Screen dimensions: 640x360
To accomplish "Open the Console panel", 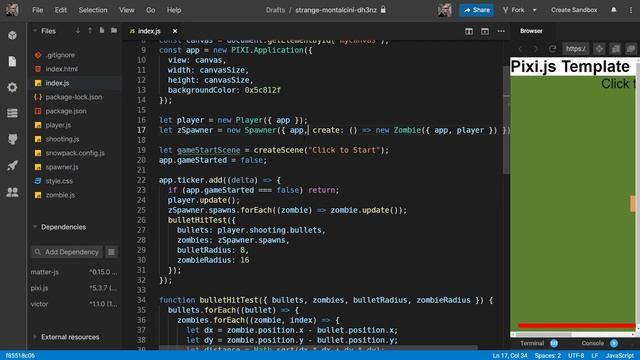I will point(593,343).
